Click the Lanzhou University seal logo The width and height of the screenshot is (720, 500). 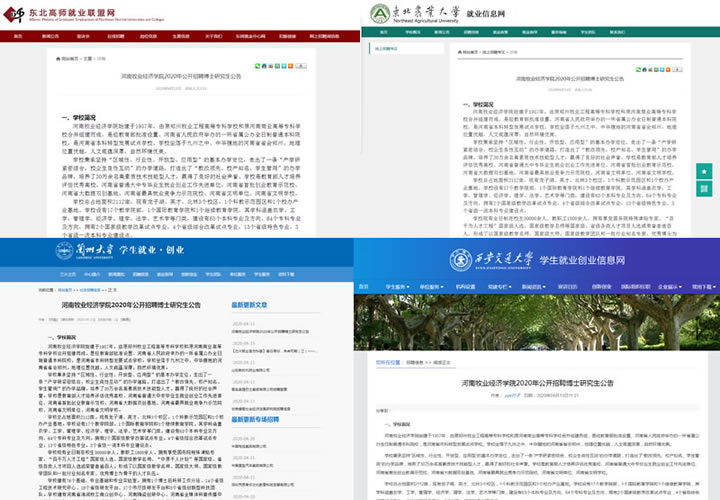click(64, 251)
